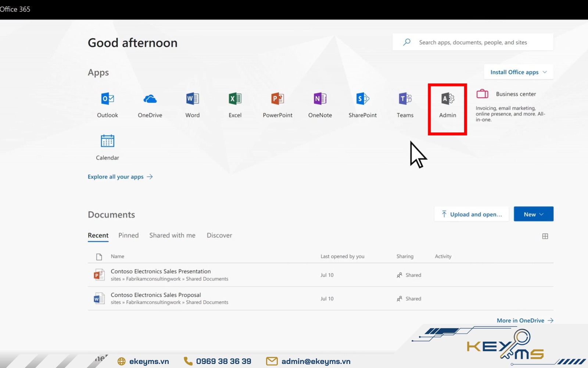
Task: Open the SharePoint app
Action: click(x=363, y=105)
